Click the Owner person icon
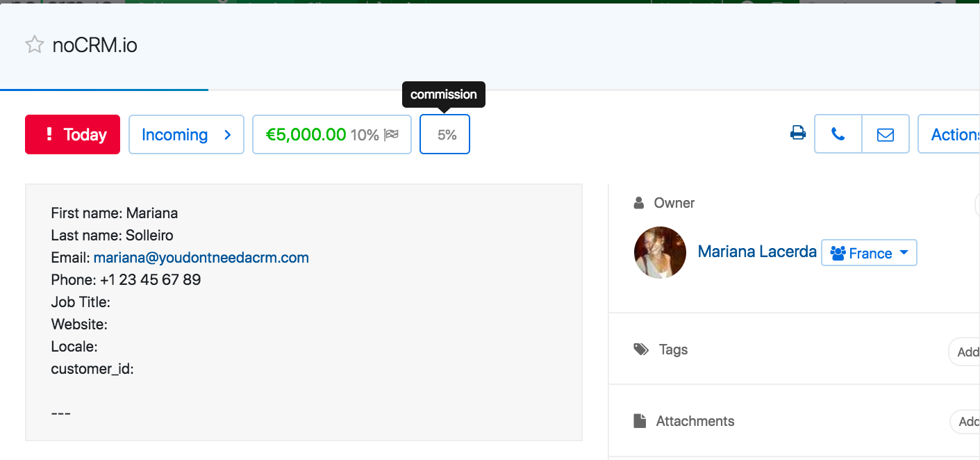The height and width of the screenshot is (460, 980). click(x=639, y=203)
